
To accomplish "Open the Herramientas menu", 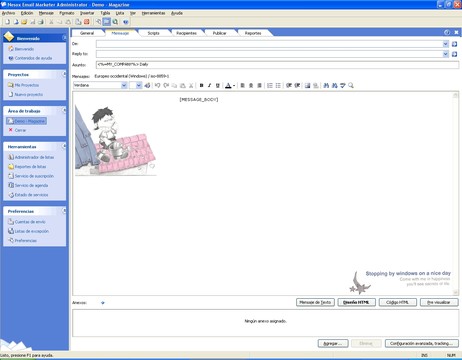I will tap(153, 13).
